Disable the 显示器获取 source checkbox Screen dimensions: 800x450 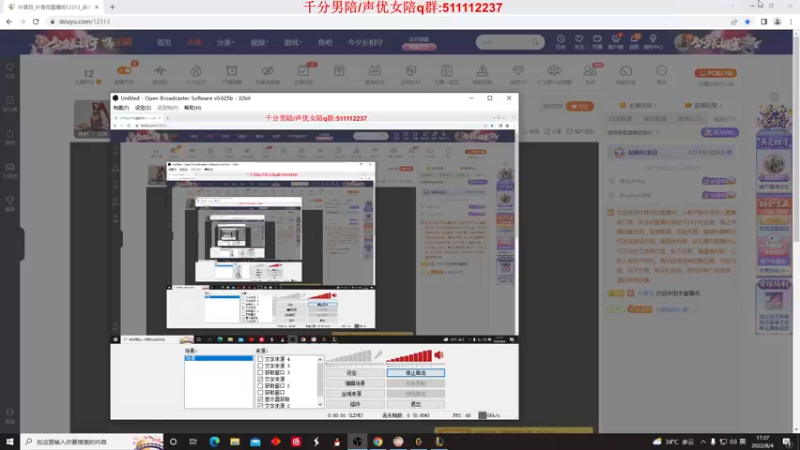[x=261, y=399]
